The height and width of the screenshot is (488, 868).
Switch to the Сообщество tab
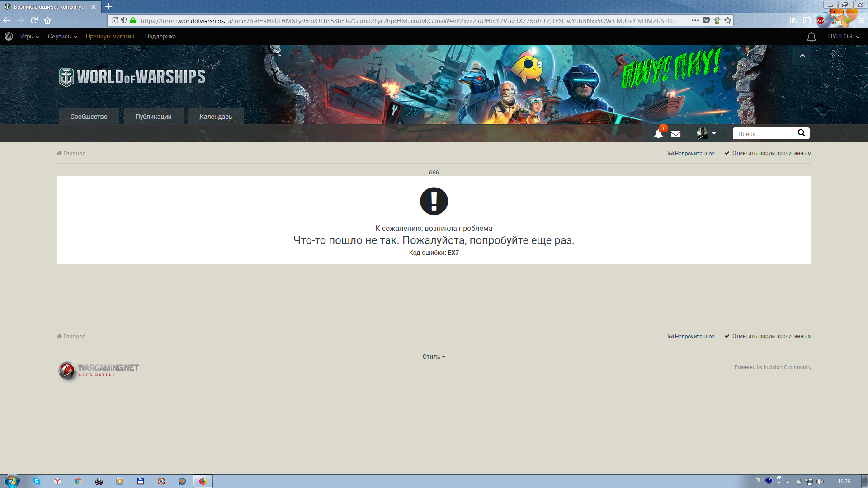89,117
